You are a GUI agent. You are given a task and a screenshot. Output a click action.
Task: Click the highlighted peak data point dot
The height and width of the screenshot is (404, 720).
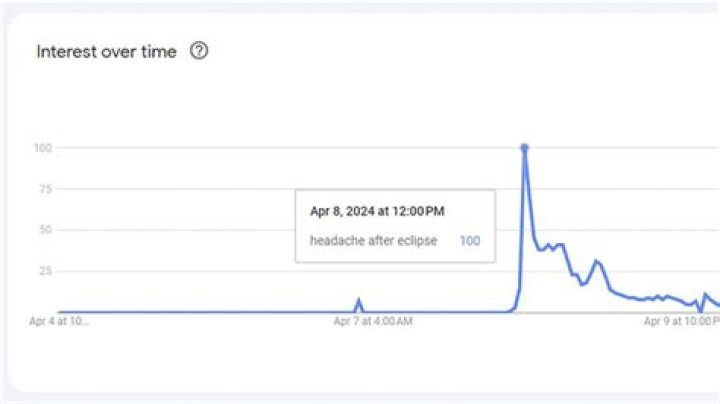tap(524, 148)
